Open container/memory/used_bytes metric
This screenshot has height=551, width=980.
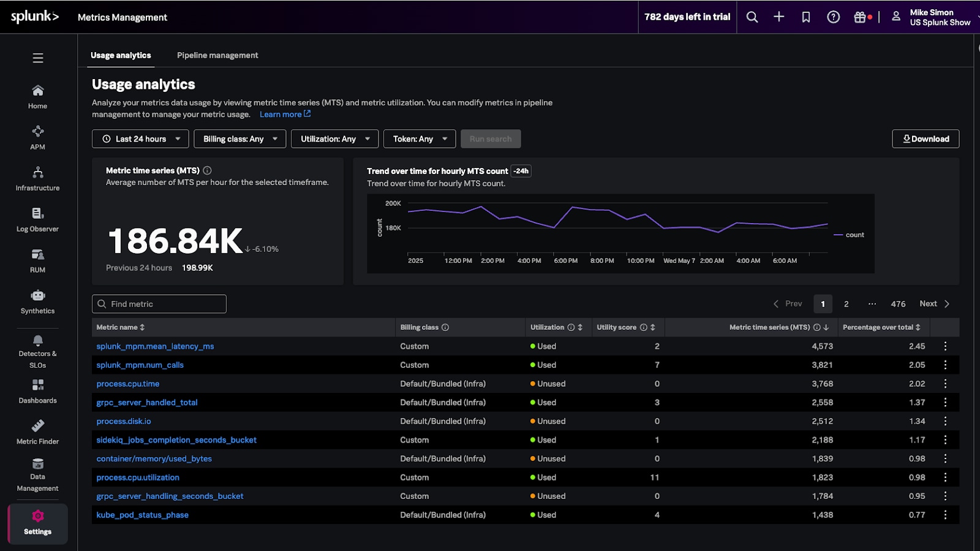154,459
